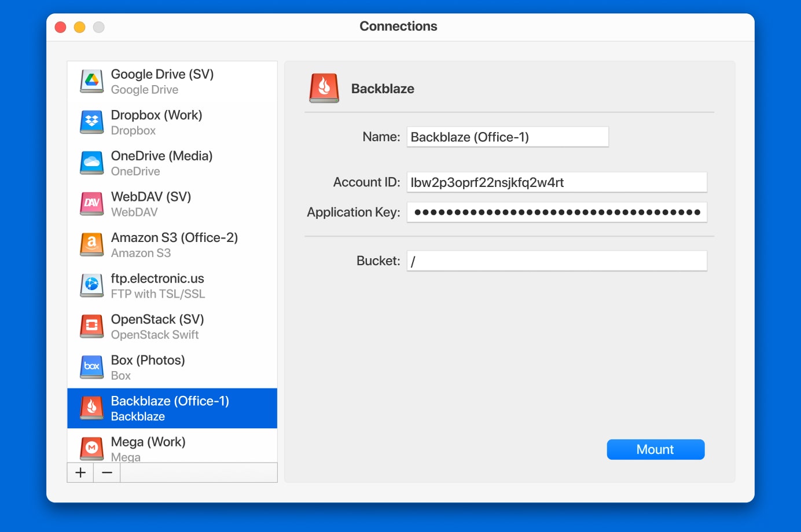Image resolution: width=801 pixels, height=532 pixels.
Task: Click the ftp.electronic.us FTP icon
Action: pyautogui.click(x=92, y=285)
